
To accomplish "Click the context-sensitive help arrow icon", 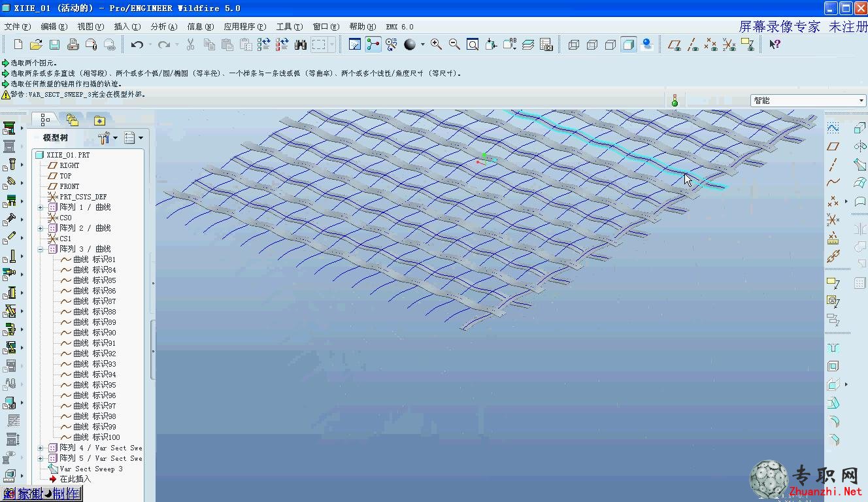I will click(x=775, y=44).
